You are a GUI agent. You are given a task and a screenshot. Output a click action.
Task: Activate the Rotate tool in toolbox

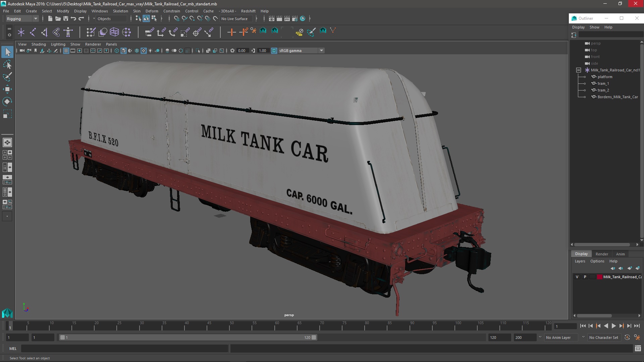pos(7,102)
